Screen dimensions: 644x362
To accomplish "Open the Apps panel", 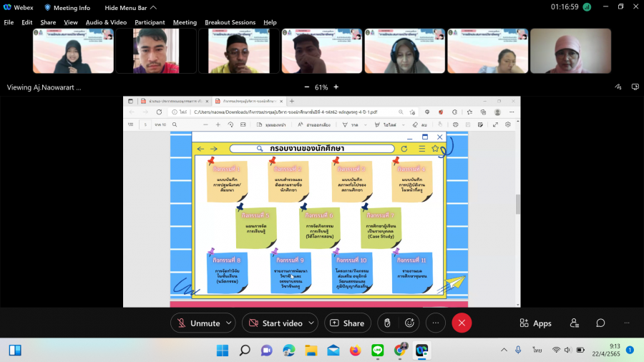I will [x=535, y=323].
